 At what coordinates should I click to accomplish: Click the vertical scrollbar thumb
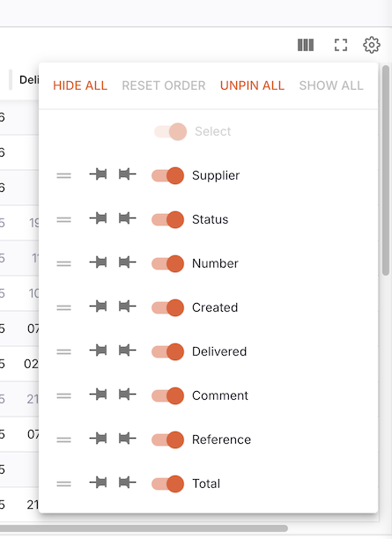point(386,170)
